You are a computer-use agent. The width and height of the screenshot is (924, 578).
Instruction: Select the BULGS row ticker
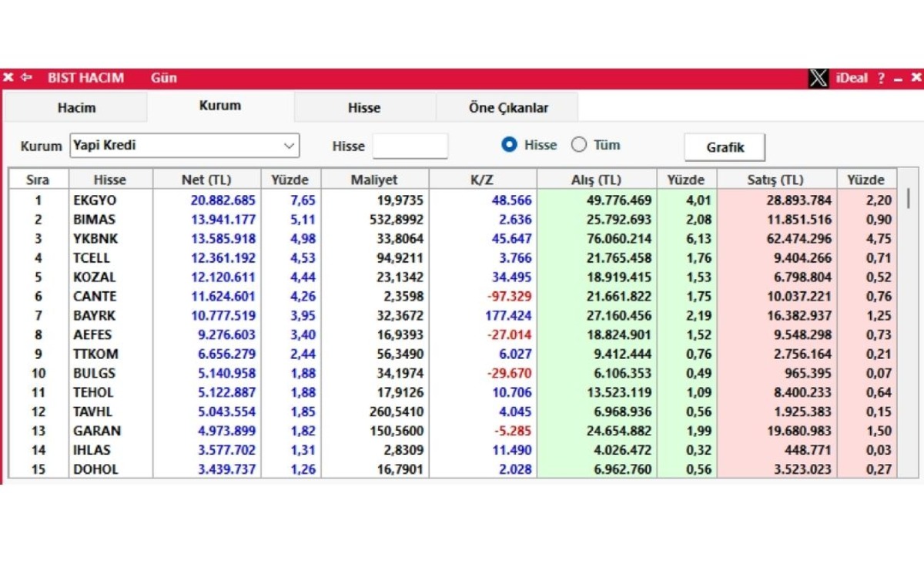point(95,374)
